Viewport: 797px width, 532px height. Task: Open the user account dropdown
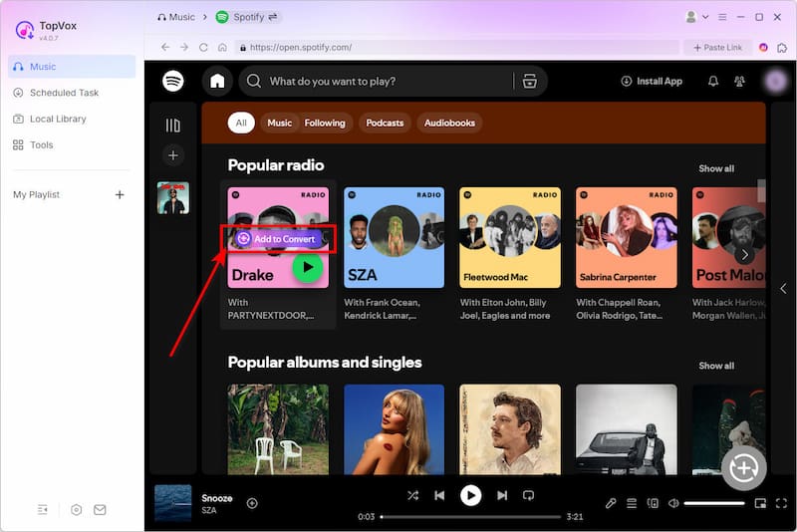[x=697, y=17]
